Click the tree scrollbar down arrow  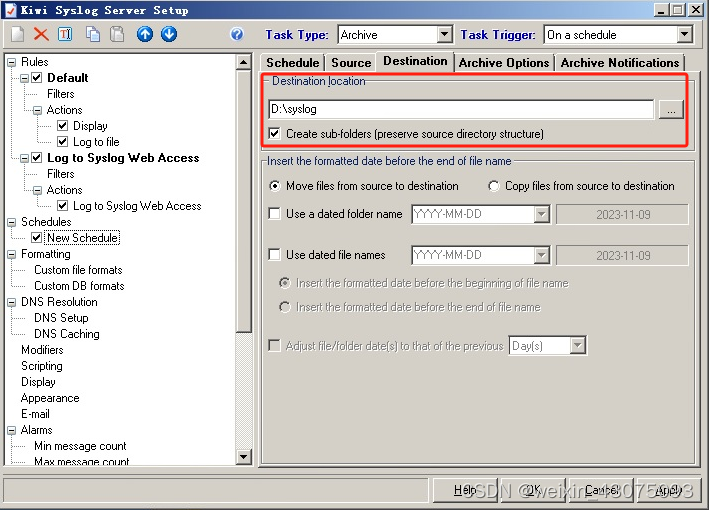tap(244, 457)
